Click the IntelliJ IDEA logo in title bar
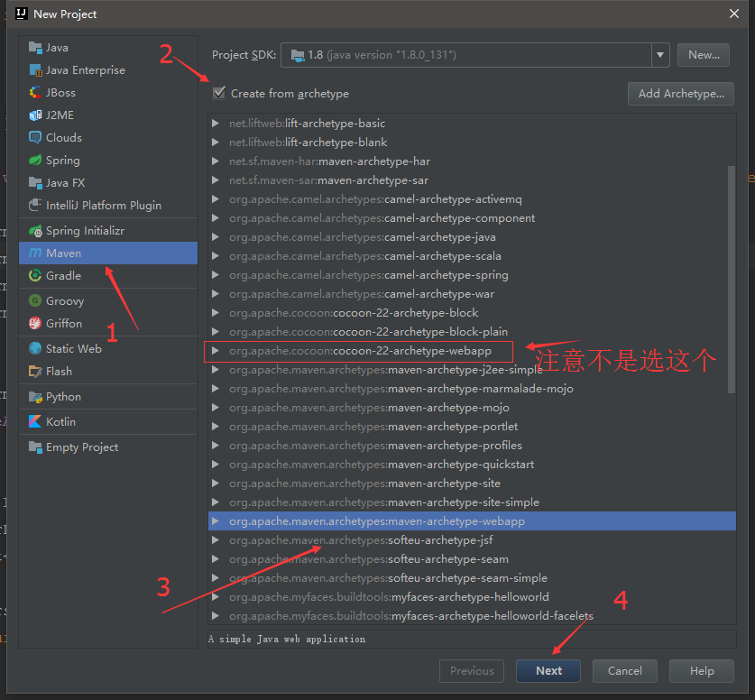 (x=21, y=14)
